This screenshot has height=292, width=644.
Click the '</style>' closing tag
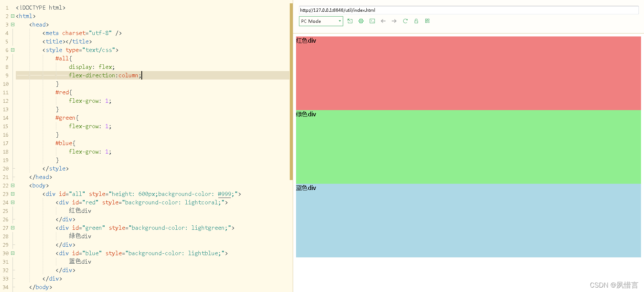pyautogui.click(x=56, y=169)
